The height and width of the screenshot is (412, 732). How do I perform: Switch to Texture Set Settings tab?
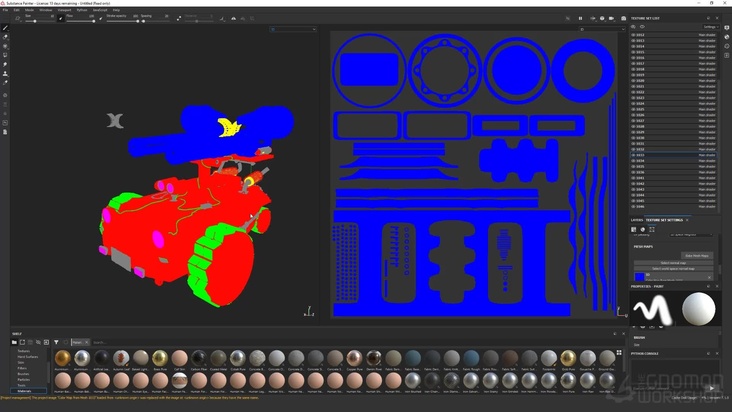pyautogui.click(x=664, y=220)
